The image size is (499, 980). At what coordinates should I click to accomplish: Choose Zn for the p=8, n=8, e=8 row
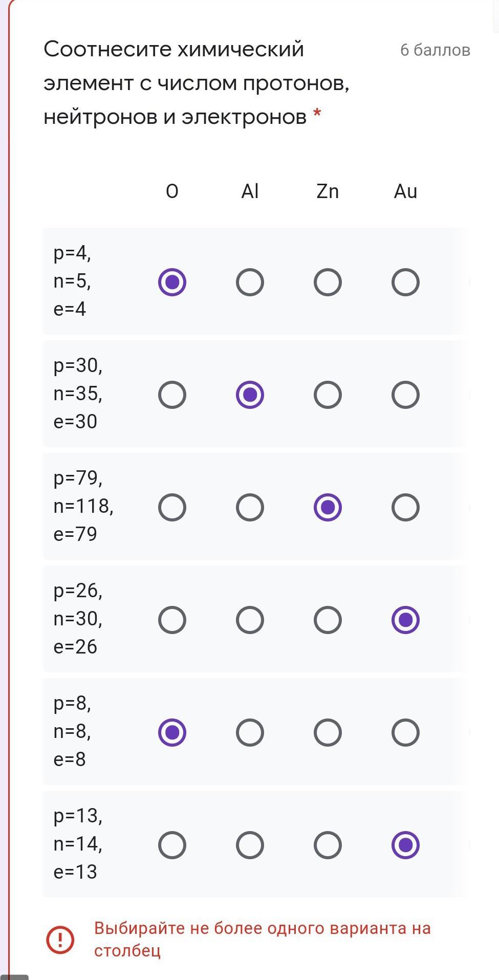pos(328,732)
